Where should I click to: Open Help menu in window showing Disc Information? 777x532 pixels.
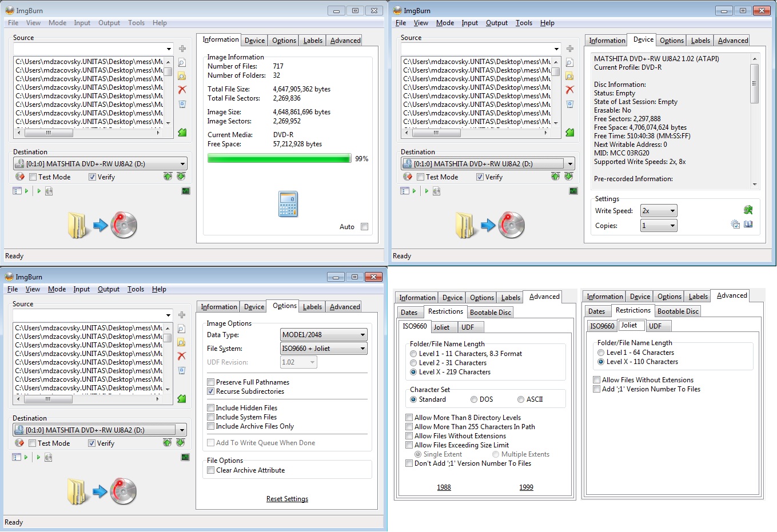click(x=547, y=23)
